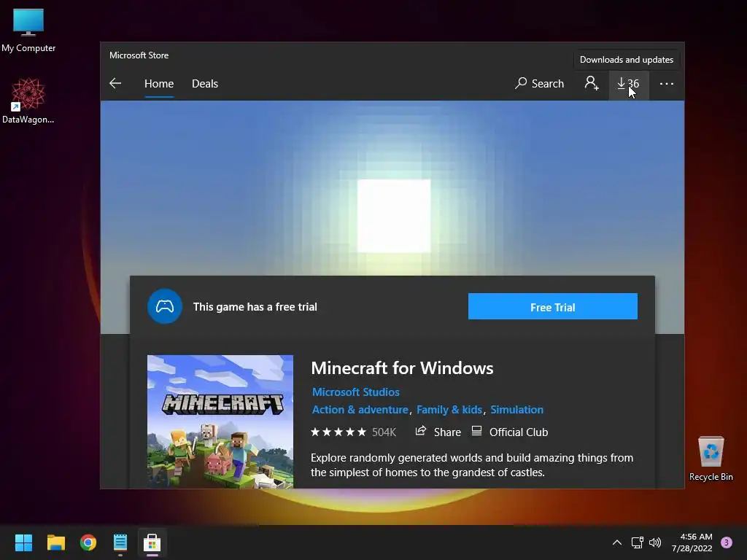Browse Family & kids category

click(x=449, y=410)
